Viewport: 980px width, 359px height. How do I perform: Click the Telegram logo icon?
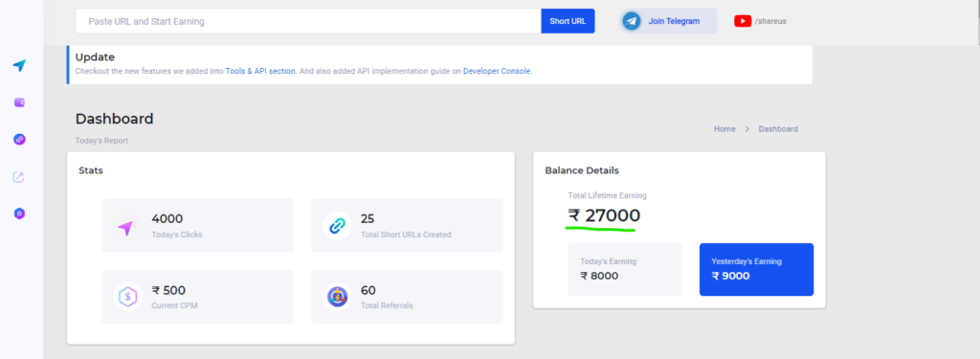tap(632, 21)
